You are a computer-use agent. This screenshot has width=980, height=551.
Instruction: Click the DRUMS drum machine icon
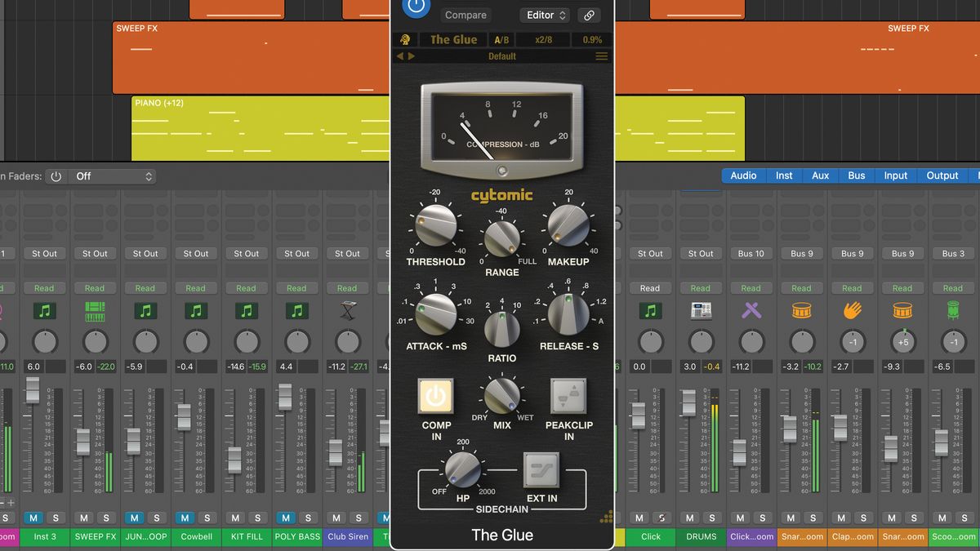701,311
